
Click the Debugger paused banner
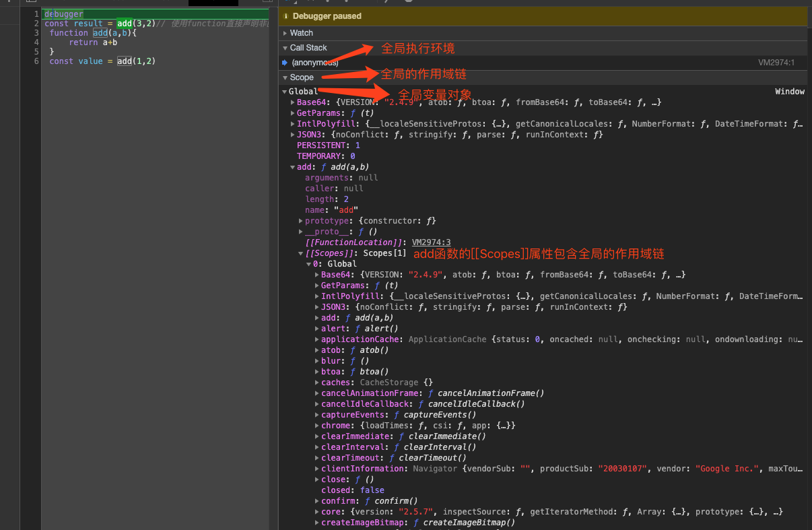[543, 16]
